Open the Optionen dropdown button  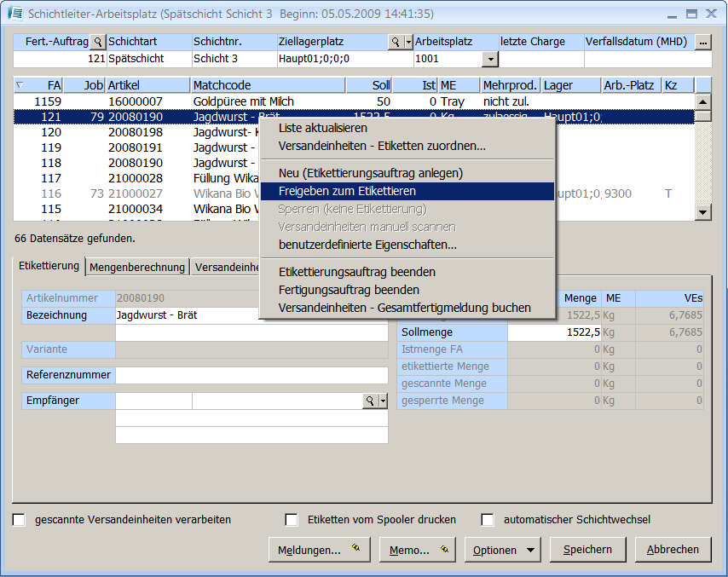pyautogui.click(x=503, y=550)
